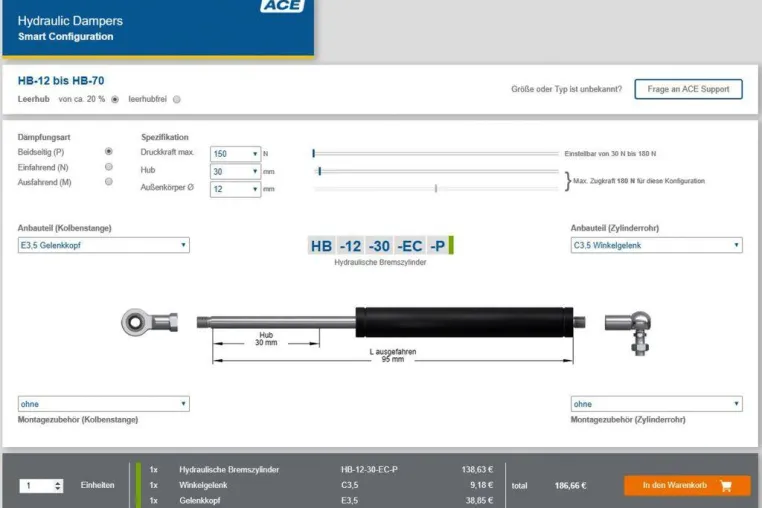The width and height of the screenshot is (762, 508).
Task: Click the Druckkraft force slider handle
Action: tap(313, 154)
